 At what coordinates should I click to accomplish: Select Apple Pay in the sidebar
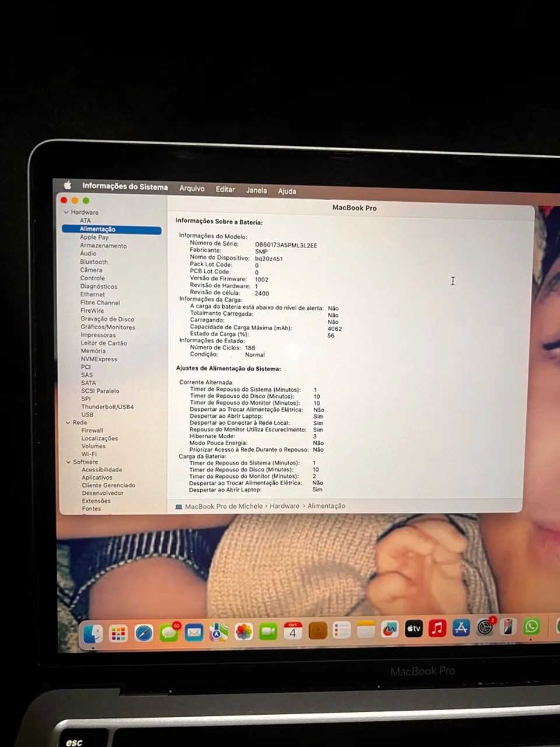(94, 238)
